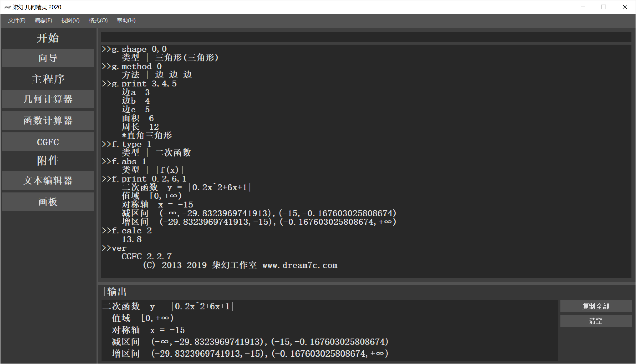
Task: Click the version text 'CGFC 2.2.7'
Action: [x=147, y=256]
